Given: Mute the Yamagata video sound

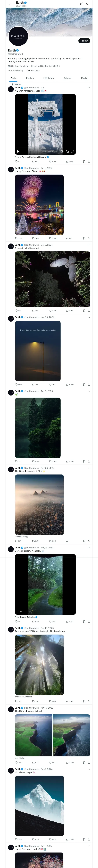Looking at the screenshot, I should coord(57,152).
